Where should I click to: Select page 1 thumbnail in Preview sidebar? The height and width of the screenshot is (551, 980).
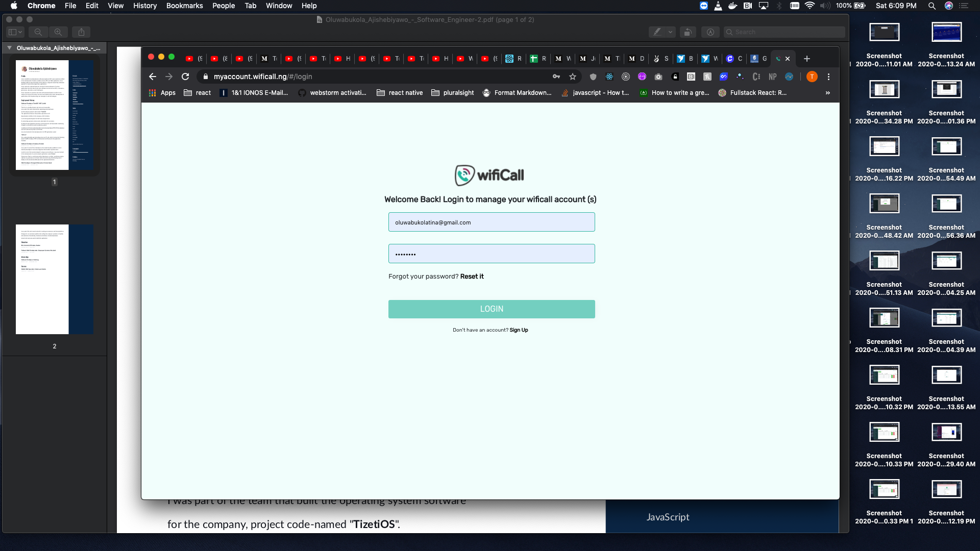pos(55,115)
